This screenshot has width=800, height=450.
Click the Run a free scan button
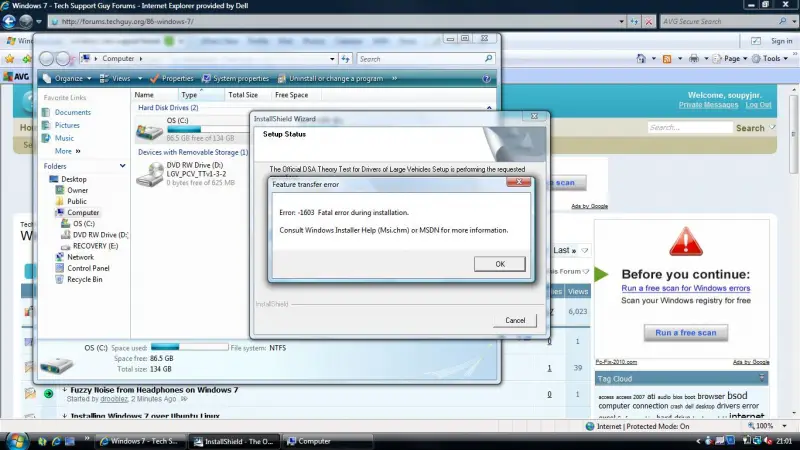pyautogui.click(x=686, y=333)
